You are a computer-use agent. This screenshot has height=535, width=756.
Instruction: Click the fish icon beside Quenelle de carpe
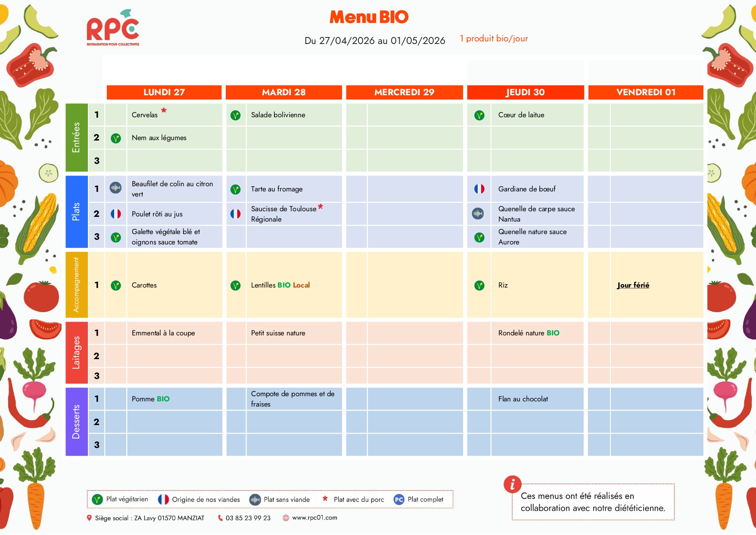click(478, 213)
